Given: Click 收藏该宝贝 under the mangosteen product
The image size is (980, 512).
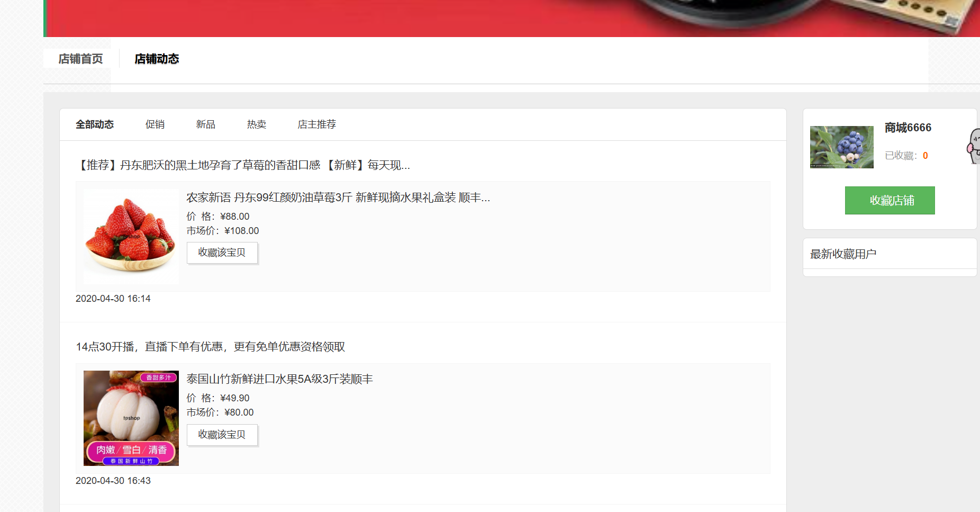Looking at the screenshot, I should click(x=222, y=435).
